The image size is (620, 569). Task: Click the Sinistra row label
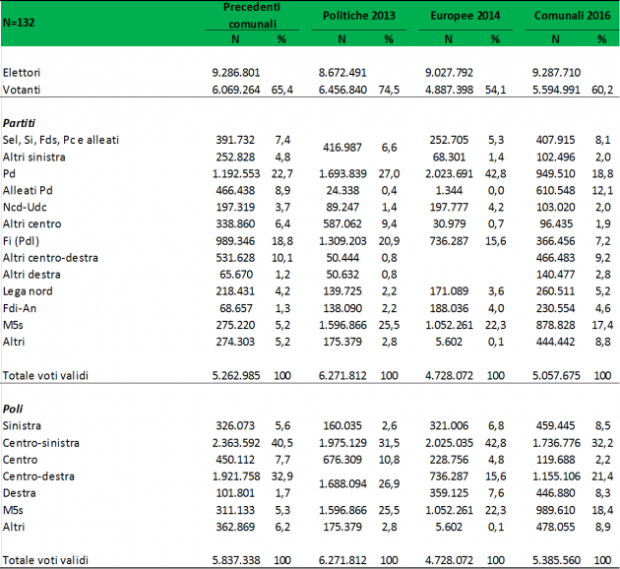pos(22,426)
